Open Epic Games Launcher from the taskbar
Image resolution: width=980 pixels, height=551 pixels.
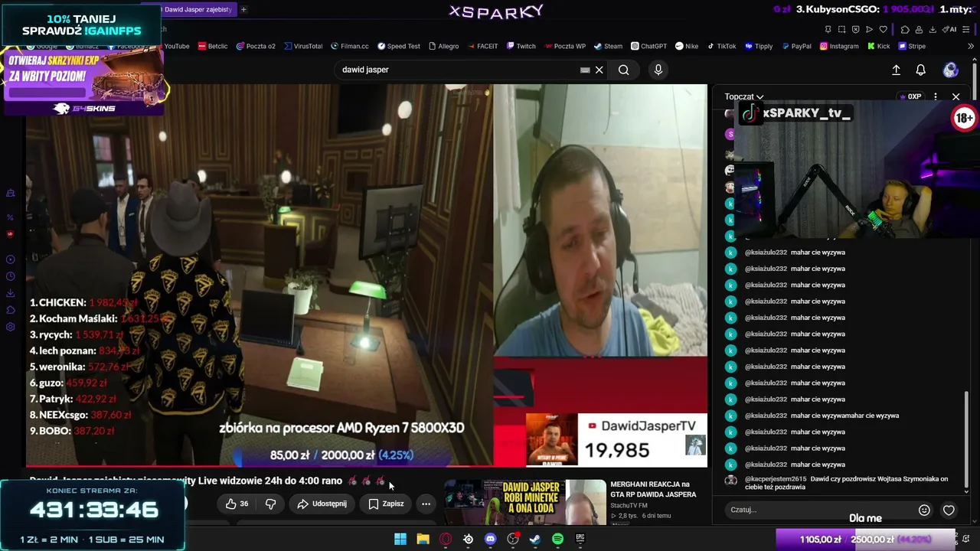click(x=580, y=539)
